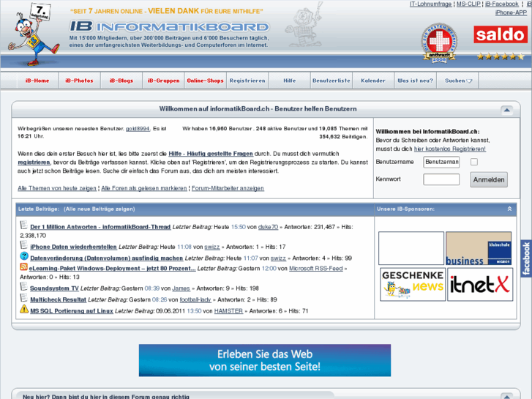This screenshot has height=399, width=532.
Task: Click the yellow warning icon beside MS SQL Portierung
Action: click(23, 309)
